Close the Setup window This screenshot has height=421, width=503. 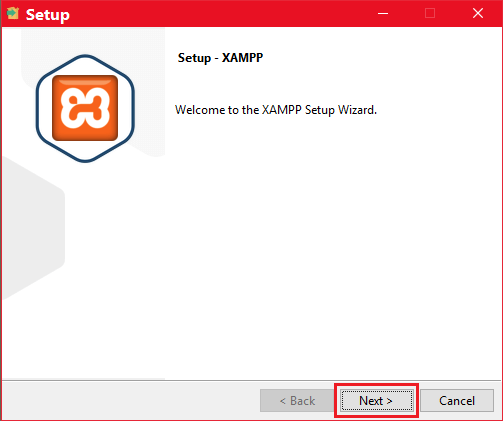pos(478,14)
